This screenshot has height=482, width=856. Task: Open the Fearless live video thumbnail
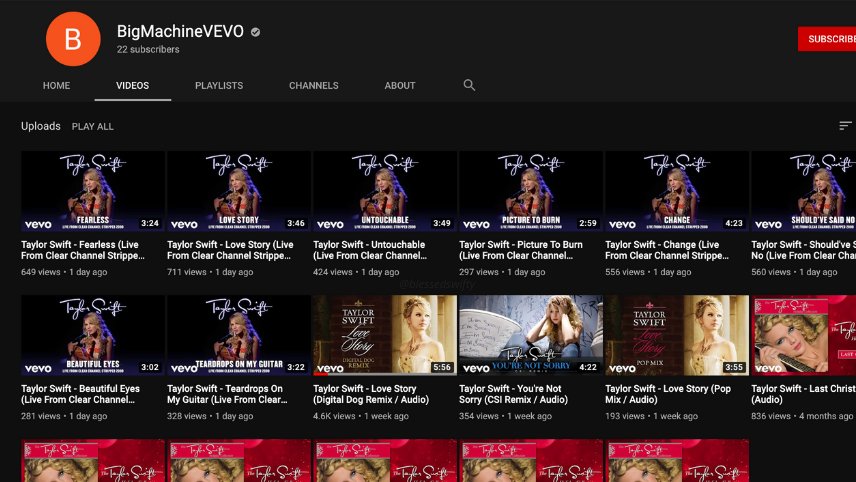93,191
